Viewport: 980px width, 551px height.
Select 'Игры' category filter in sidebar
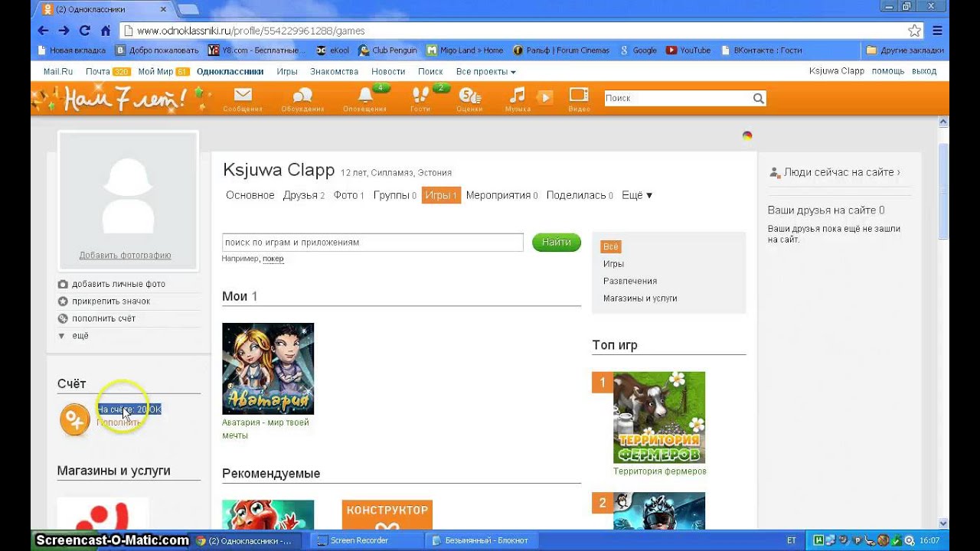click(613, 264)
